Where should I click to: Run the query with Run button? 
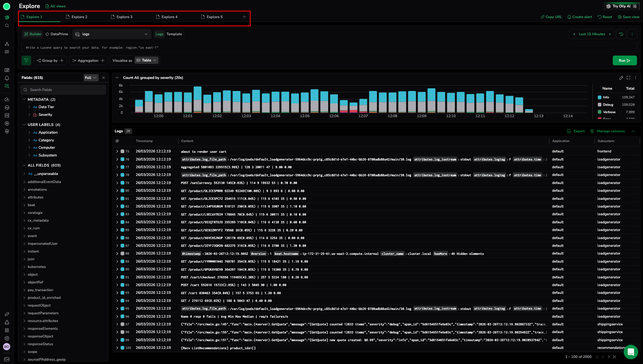click(624, 61)
